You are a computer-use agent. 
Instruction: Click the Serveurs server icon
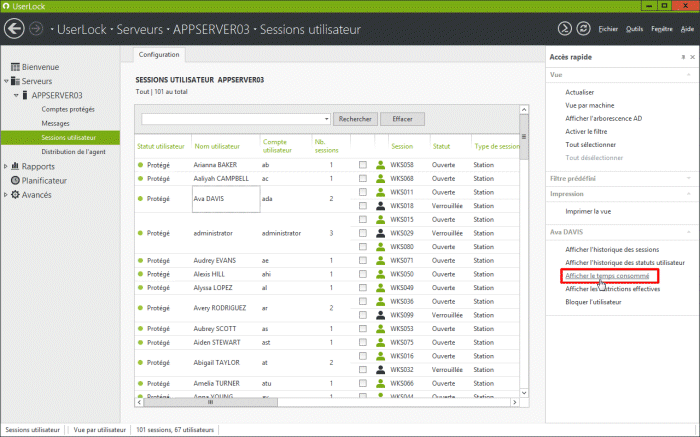(15, 81)
